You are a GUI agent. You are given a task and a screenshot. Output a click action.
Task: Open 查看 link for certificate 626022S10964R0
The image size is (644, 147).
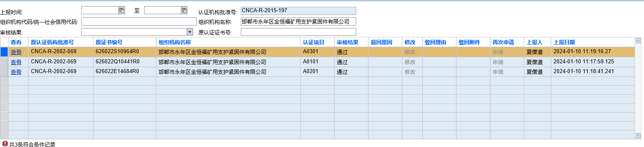16,52
